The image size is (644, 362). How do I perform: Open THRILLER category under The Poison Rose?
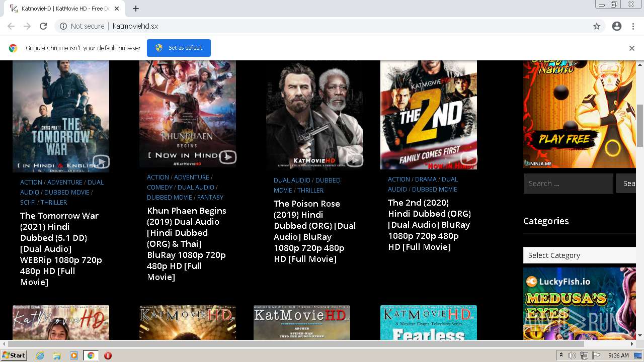click(310, 190)
